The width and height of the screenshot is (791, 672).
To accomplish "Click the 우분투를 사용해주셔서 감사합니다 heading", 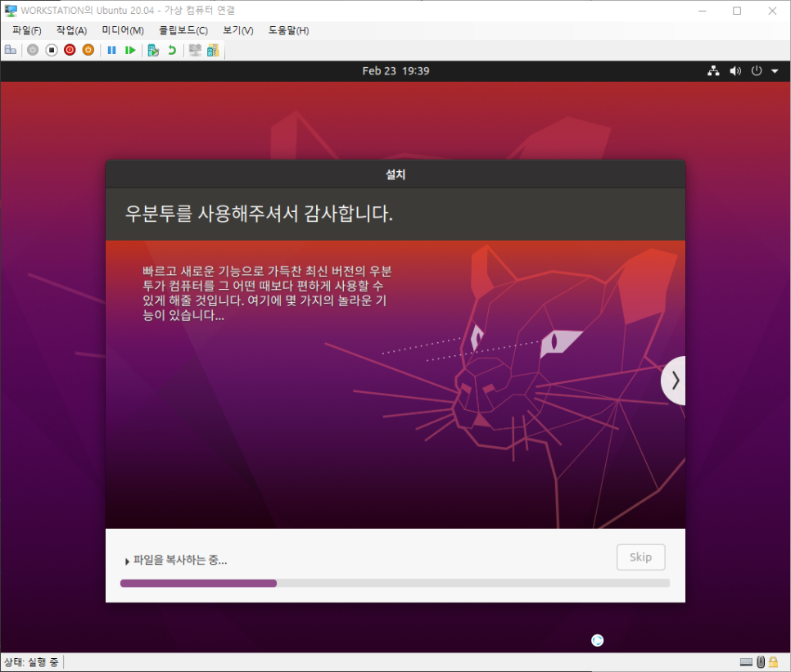I will pos(259,214).
